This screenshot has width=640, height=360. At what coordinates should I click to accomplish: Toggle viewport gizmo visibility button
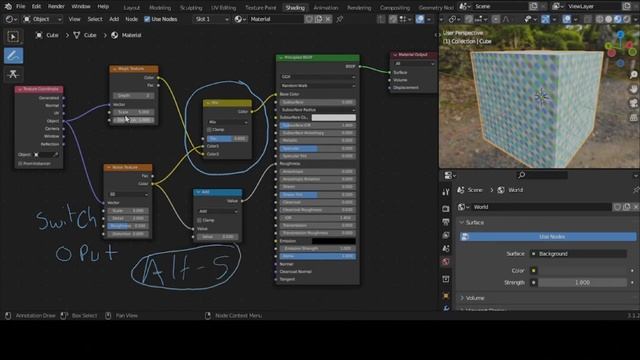pyautogui.click(x=545, y=19)
